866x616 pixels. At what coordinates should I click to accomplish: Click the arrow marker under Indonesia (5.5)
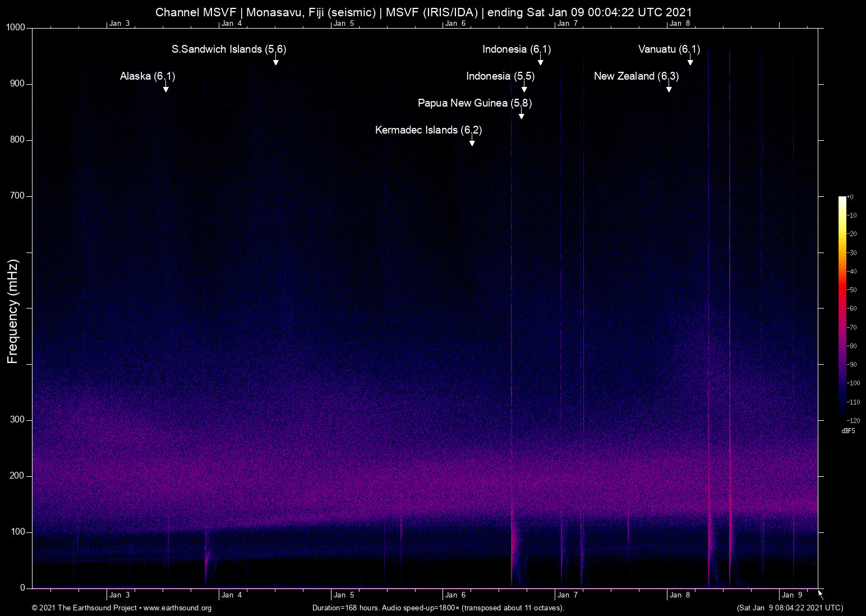click(x=524, y=88)
